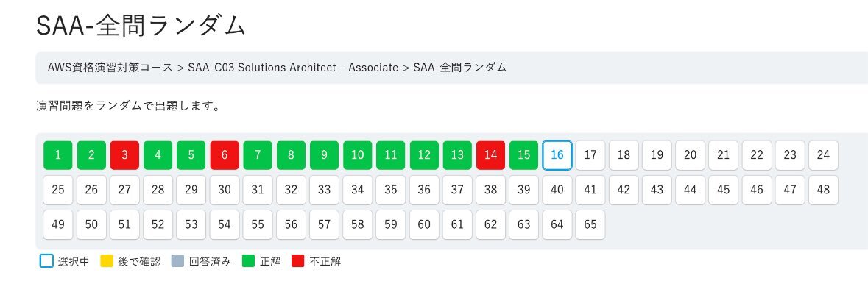
Task: Open question 40
Action: [x=557, y=190]
